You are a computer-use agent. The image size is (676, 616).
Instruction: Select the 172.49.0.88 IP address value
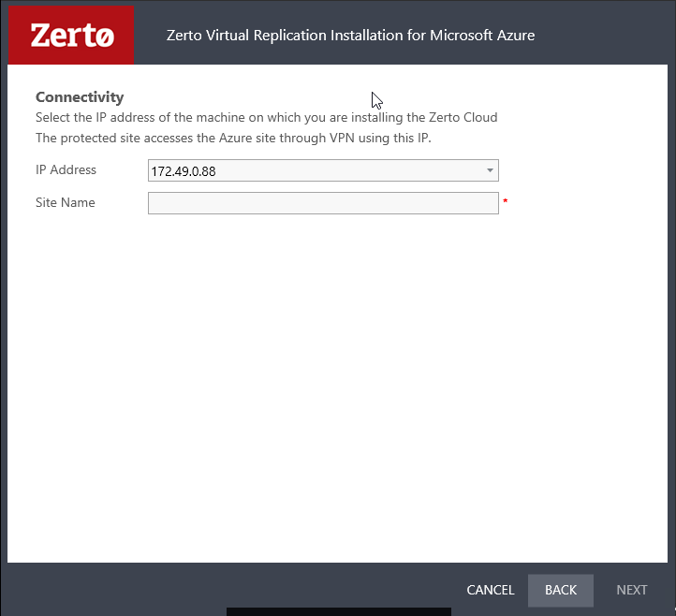[184, 171]
